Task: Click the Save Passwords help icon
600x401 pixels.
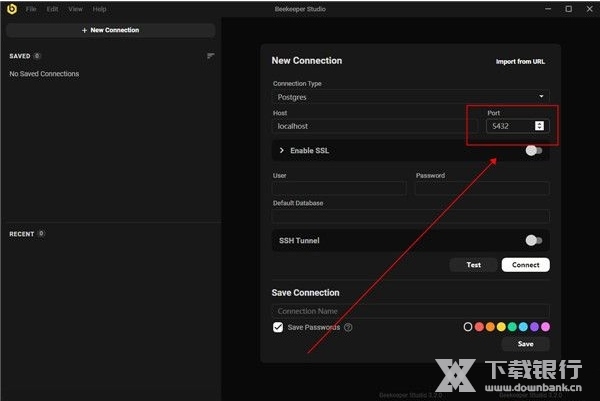Action: coord(348,327)
